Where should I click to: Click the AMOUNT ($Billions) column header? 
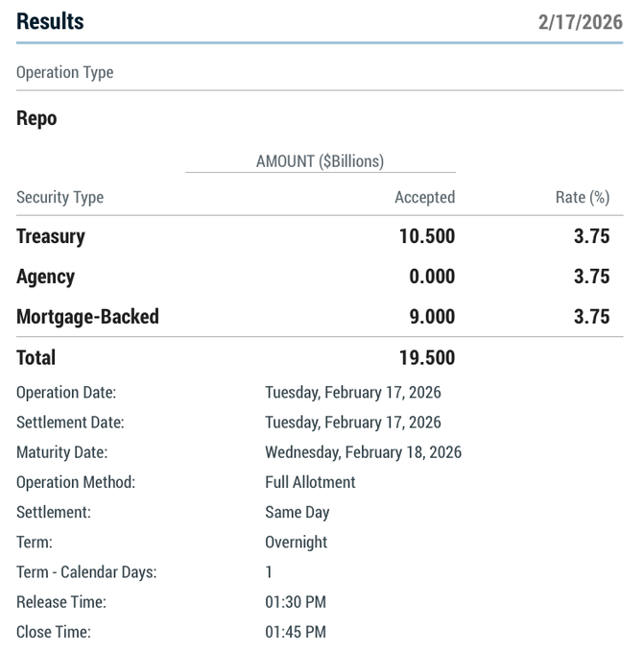point(320,161)
